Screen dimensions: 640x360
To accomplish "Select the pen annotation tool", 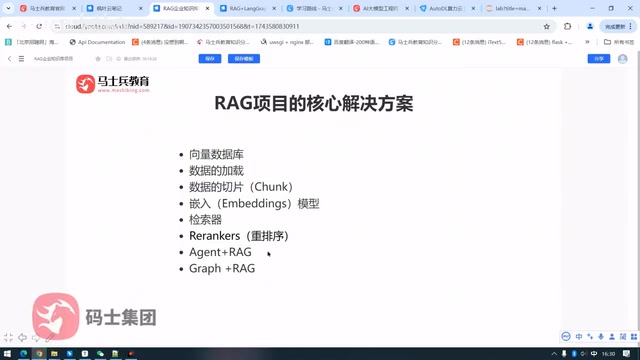I will pos(50,338).
